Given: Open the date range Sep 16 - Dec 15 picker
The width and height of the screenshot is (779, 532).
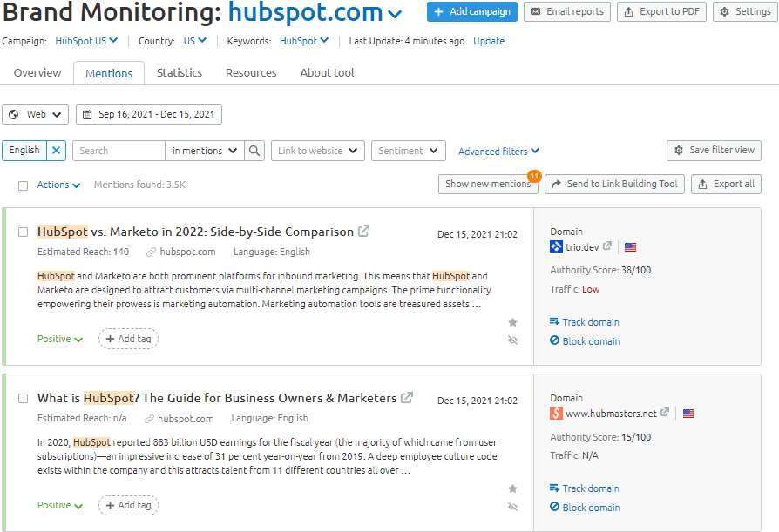Looking at the screenshot, I should click(x=149, y=114).
